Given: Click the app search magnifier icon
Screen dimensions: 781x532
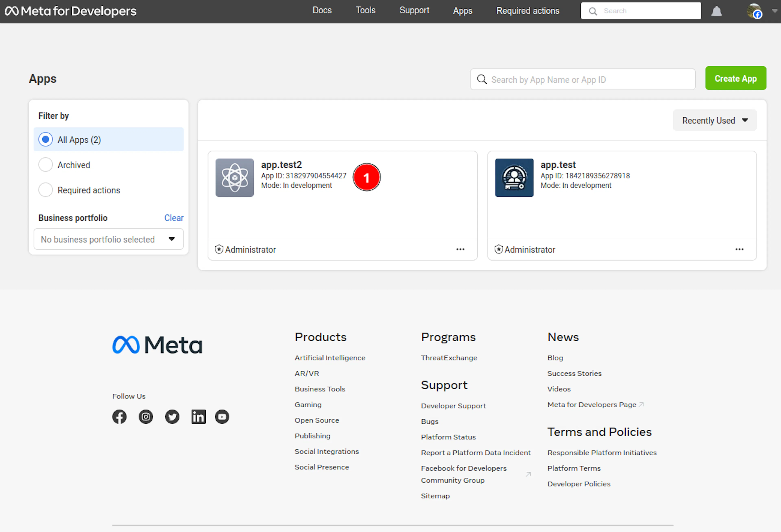Looking at the screenshot, I should tap(482, 79).
